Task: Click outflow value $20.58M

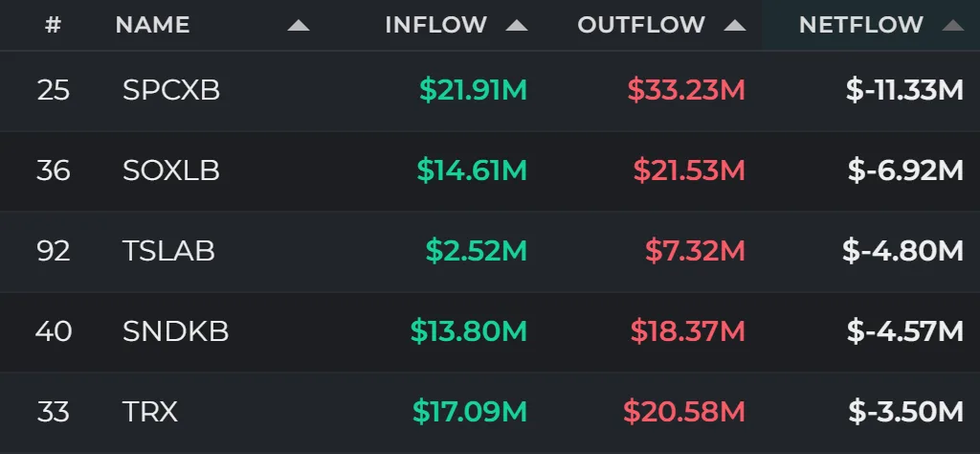Action: (684, 412)
